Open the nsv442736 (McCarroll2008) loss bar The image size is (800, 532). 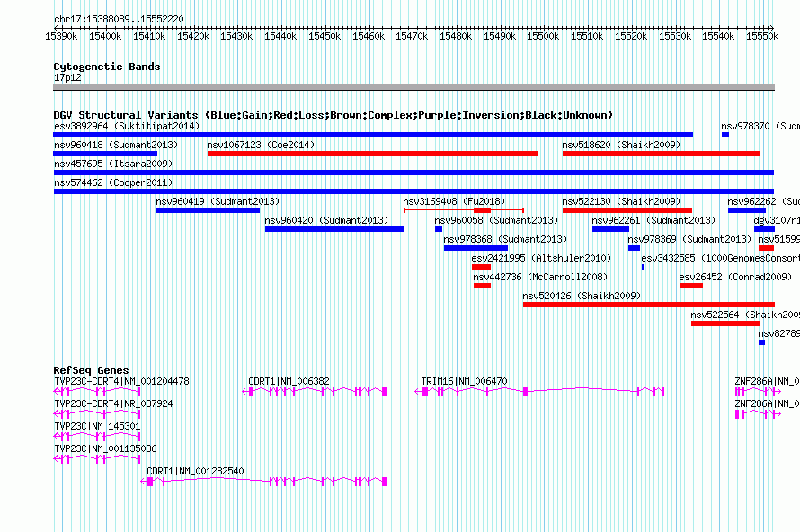[x=482, y=286]
